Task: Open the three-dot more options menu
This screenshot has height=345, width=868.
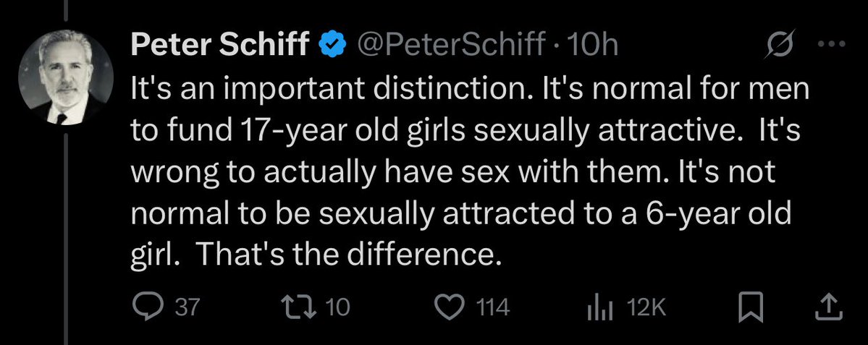Action: [x=831, y=44]
